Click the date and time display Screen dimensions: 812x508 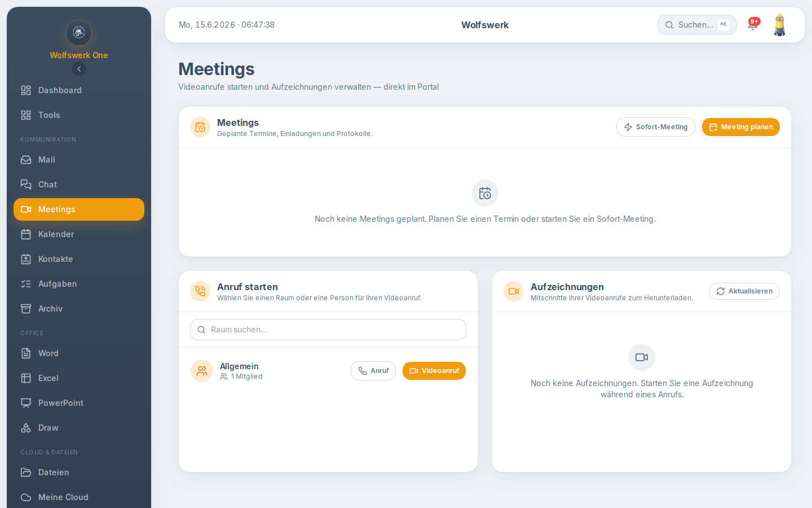[227, 25]
